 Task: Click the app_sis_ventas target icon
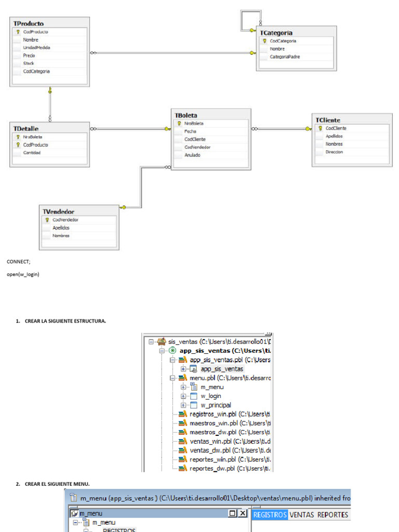pyautogui.click(x=172, y=351)
